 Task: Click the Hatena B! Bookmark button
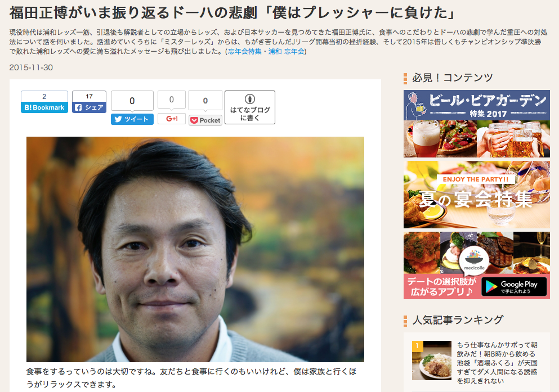(44, 107)
